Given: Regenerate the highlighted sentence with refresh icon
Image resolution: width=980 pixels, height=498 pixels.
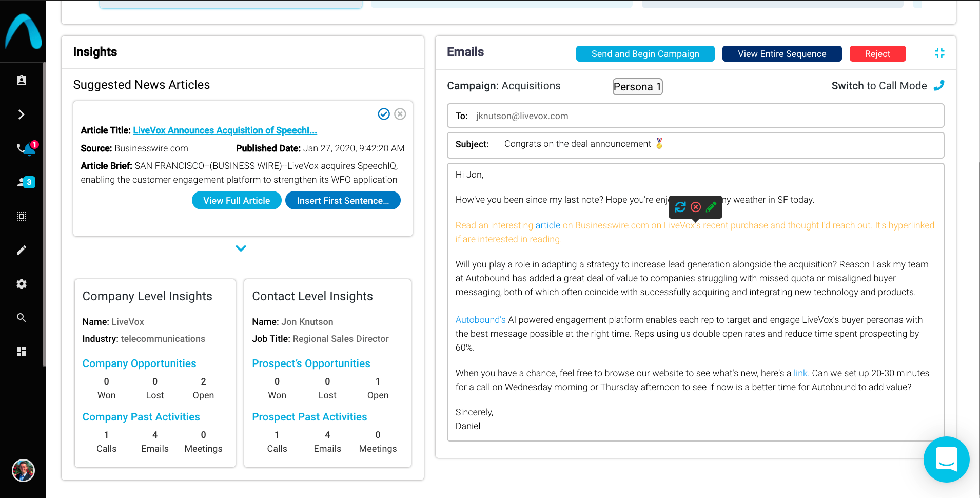Looking at the screenshot, I should 680,207.
